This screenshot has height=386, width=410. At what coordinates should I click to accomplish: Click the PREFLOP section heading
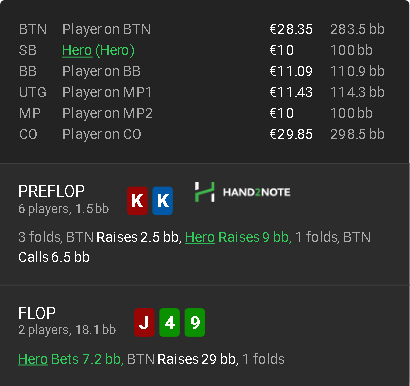point(51,191)
